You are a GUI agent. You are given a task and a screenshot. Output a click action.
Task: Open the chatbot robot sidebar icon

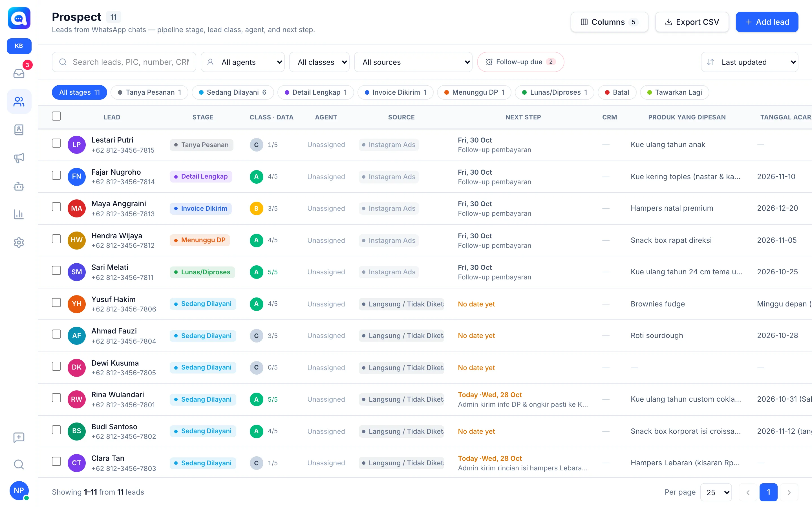[x=19, y=186]
